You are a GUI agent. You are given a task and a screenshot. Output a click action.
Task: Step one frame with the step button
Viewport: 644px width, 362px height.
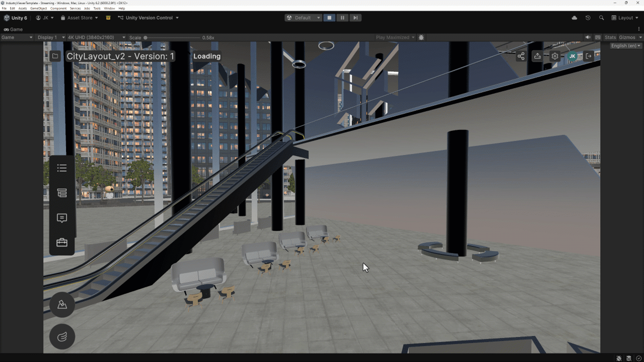pyautogui.click(x=355, y=18)
